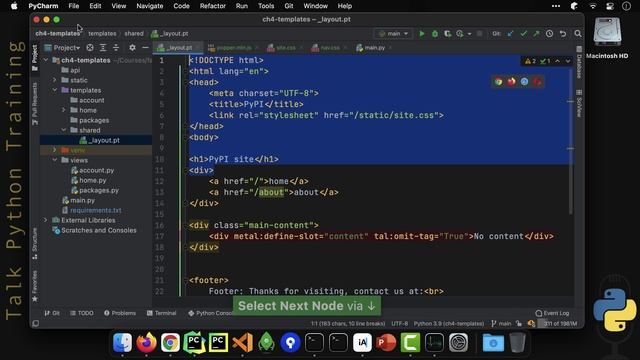Click the rollback undo arrow icon
This screenshot has height=360, width=640.
pos(563,33)
